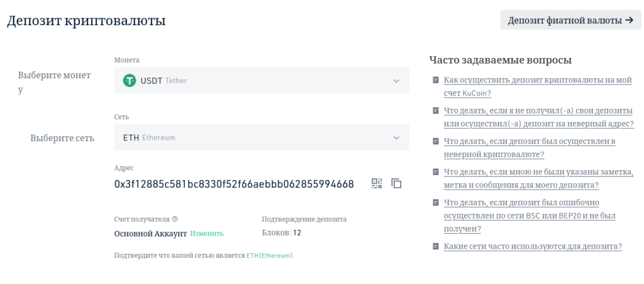Copy the deposit address to clipboard

coord(396,183)
